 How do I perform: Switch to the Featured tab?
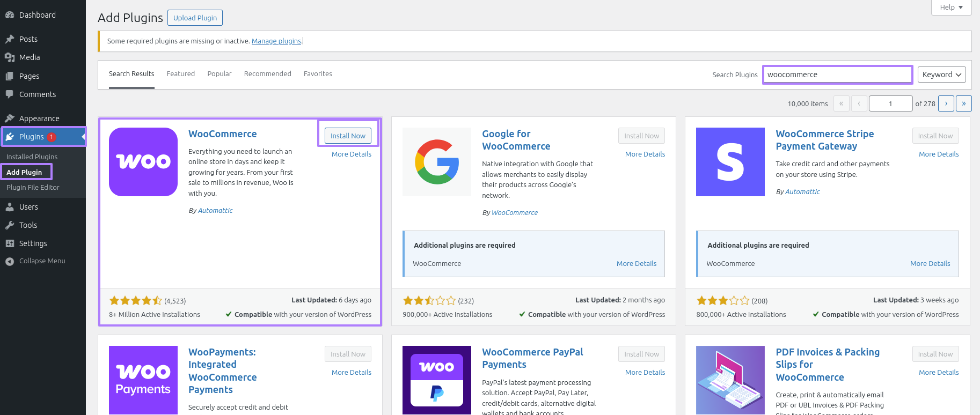(x=181, y=74)
